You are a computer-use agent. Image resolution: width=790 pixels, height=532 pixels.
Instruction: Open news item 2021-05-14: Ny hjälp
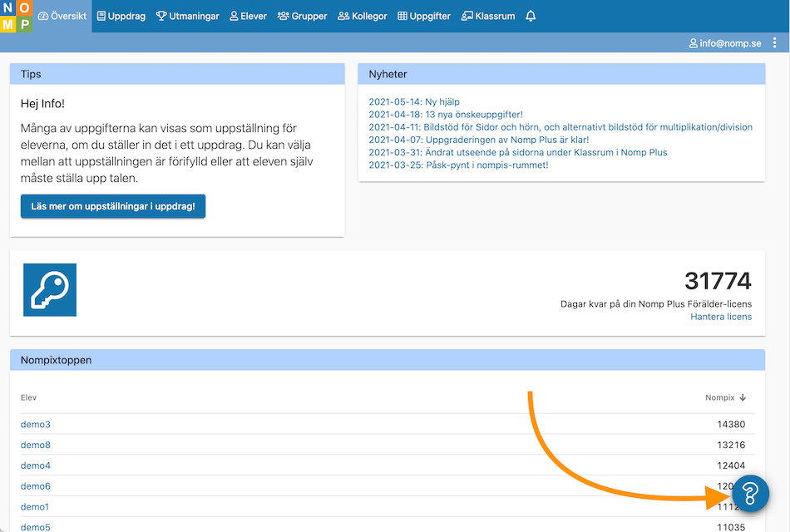[414, 101]
